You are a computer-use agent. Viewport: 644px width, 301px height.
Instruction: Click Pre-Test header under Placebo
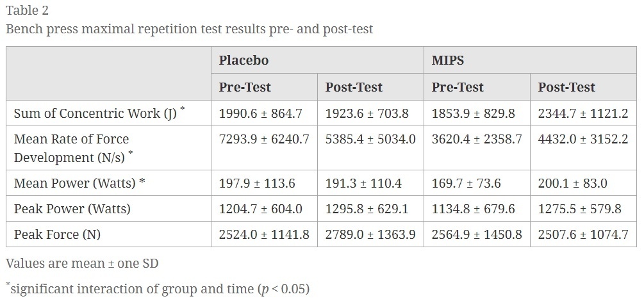[x=245, y=87]
